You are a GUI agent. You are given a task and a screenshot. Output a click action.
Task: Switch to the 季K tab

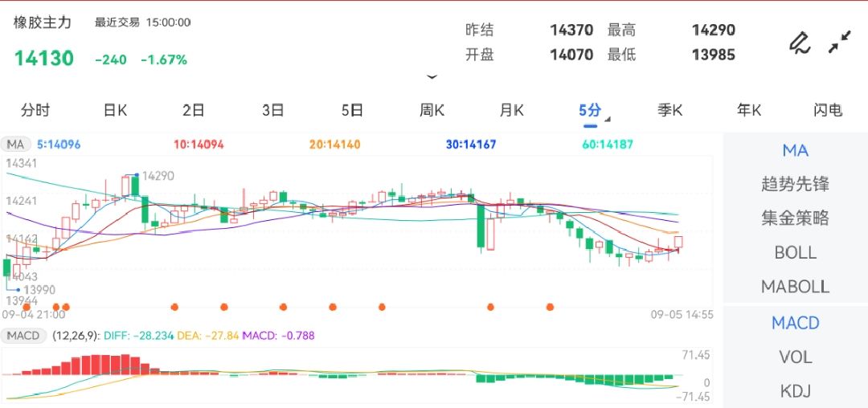669,110
